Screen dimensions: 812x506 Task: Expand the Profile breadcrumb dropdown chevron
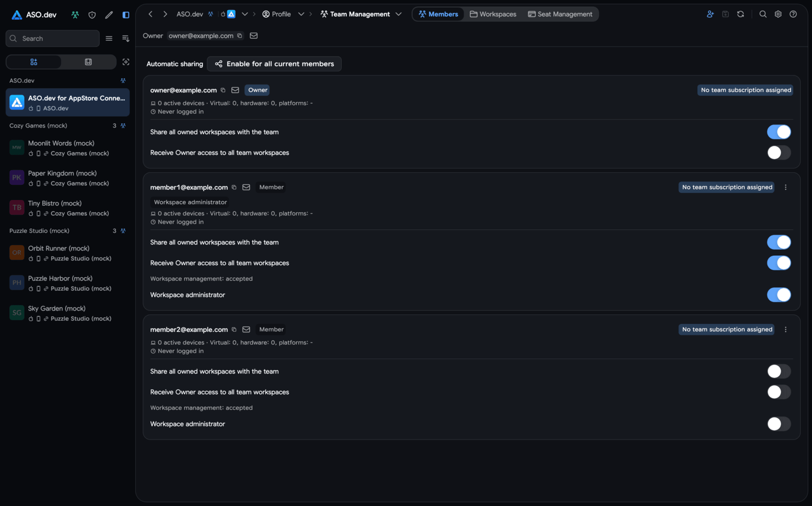click(x=301, y=14)
